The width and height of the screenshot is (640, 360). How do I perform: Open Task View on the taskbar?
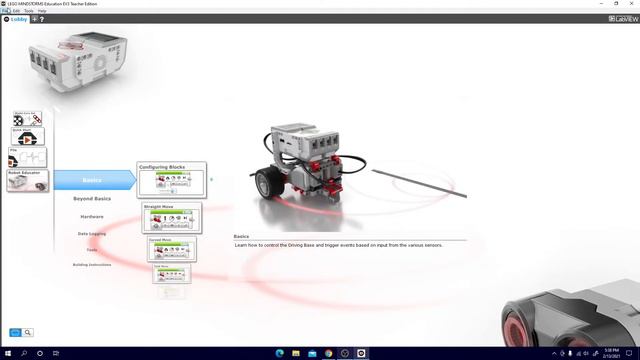[56, 353]
